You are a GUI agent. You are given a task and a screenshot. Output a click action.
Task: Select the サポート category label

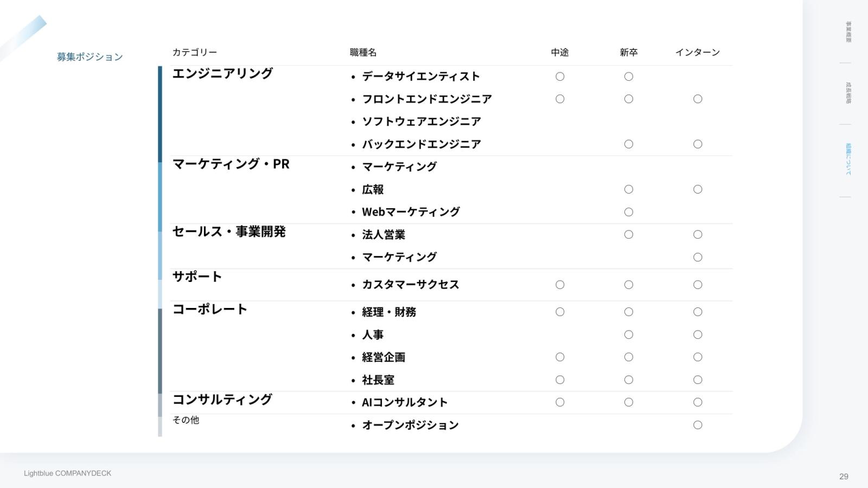pos(197,277)
